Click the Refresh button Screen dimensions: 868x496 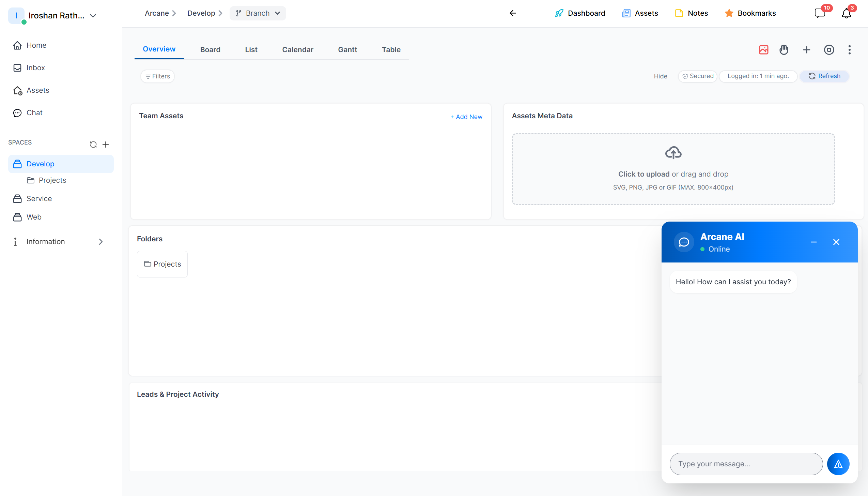[824, 76]
